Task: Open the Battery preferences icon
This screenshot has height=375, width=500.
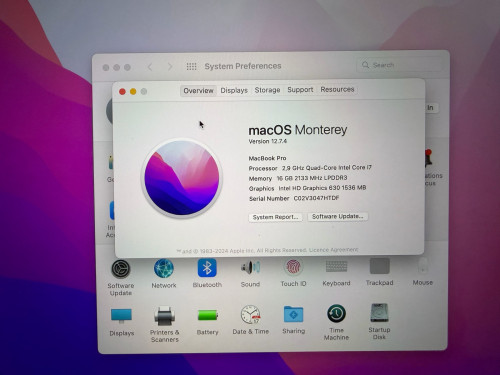Action: 207,315
